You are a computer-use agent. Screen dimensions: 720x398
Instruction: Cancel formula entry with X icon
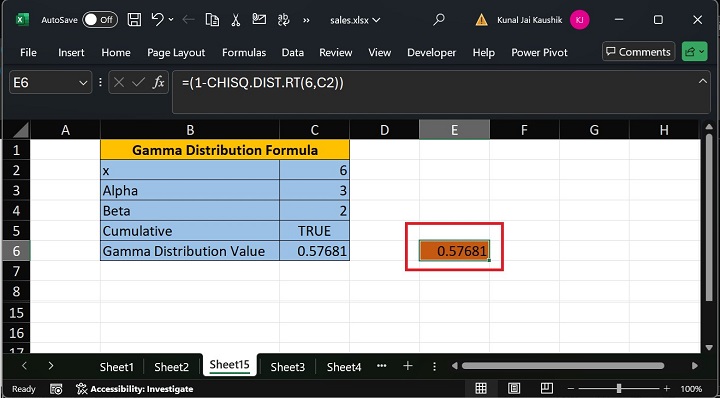click(x=118, y=83)
